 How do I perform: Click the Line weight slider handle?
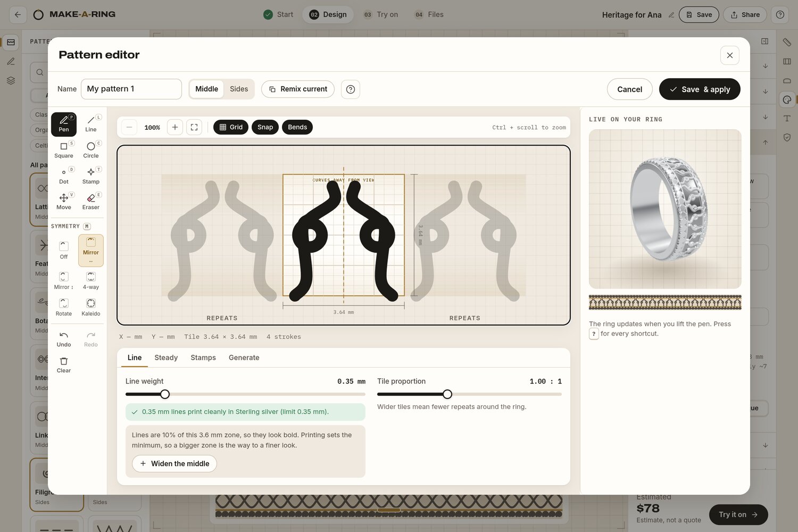[x=165, y=394]
